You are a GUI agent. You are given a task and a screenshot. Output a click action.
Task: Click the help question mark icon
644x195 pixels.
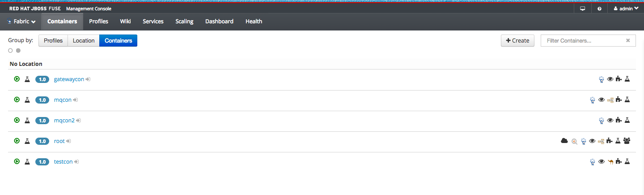pyautogui.click(x=599, y=9)
